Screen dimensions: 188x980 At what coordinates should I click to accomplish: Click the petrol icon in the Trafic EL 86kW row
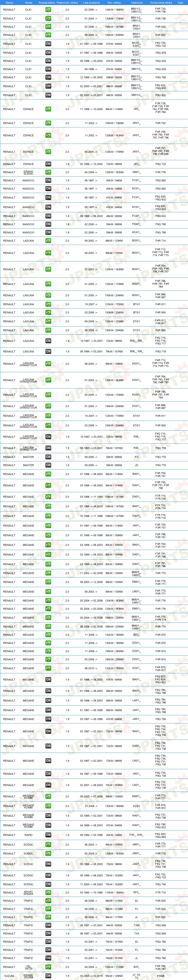48,901
